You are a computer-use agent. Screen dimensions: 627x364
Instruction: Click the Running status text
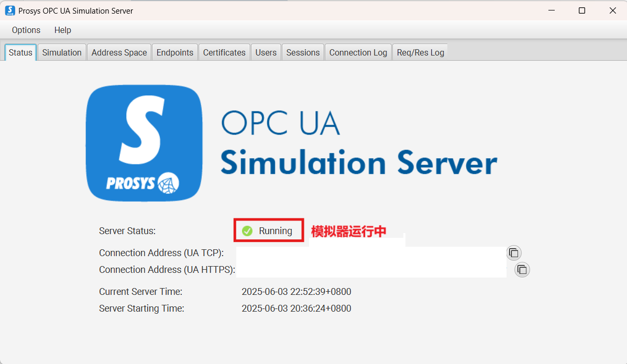point(276,231)
